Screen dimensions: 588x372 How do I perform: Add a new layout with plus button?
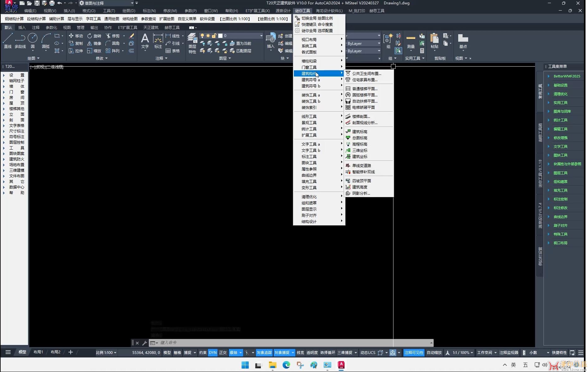coord(71,352)
